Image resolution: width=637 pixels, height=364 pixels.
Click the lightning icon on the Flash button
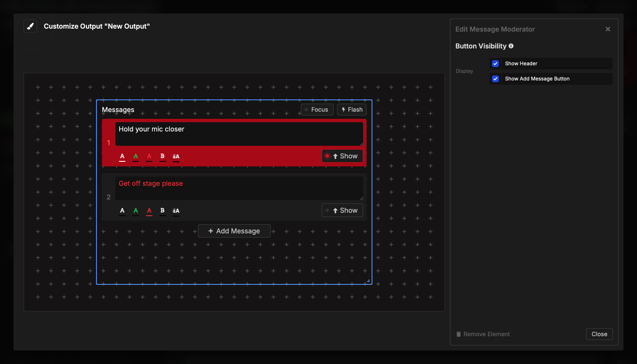click(343, 109)
